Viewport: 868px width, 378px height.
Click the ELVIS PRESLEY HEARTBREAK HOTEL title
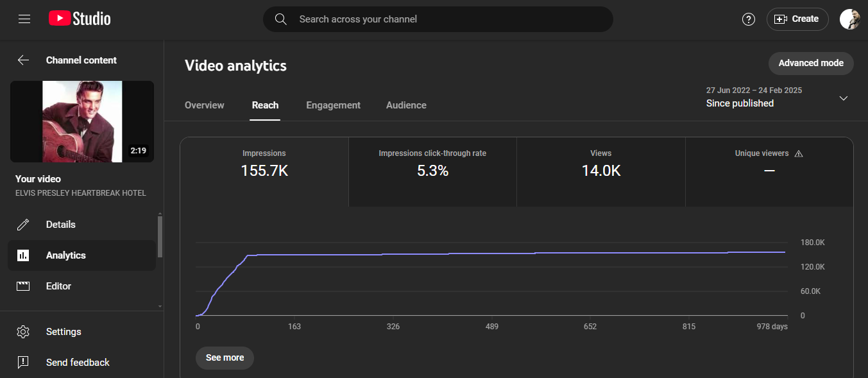click(81, 193)
